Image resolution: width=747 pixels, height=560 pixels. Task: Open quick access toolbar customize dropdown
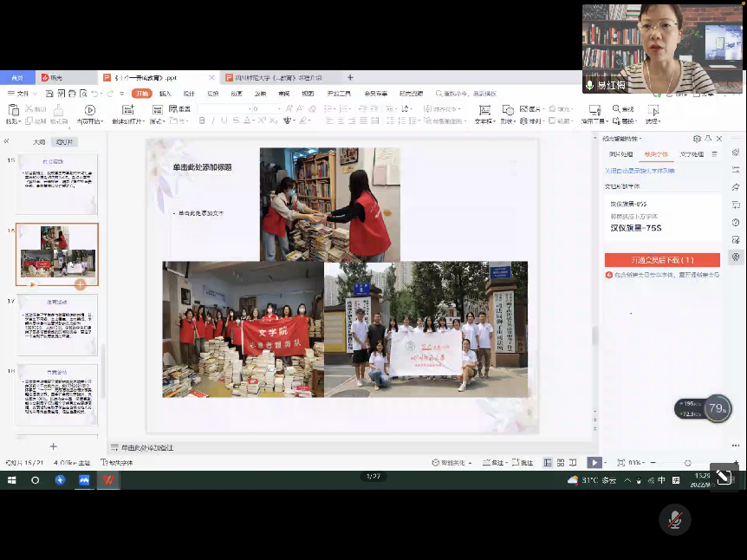point(122,94)
